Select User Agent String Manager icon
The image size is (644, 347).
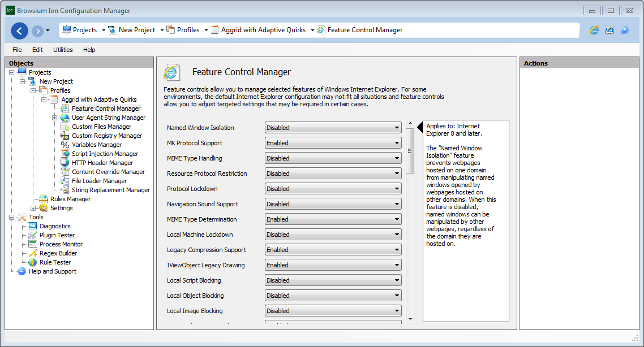65,118
